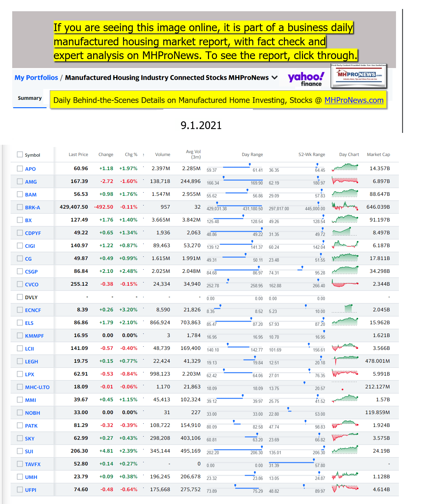Sort by Avg Vol (3m) header
Viewport: 422px width, 504px height.
[194, 154]
